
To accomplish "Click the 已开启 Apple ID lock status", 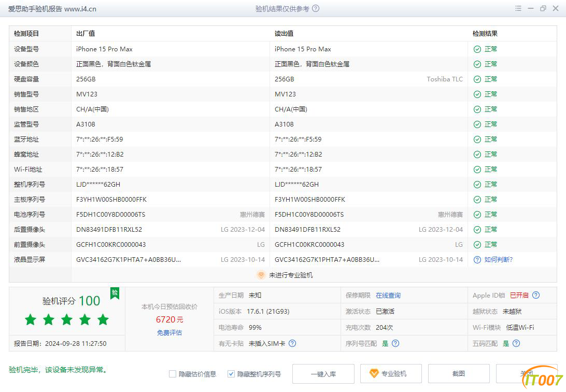I will click(519, 295).
